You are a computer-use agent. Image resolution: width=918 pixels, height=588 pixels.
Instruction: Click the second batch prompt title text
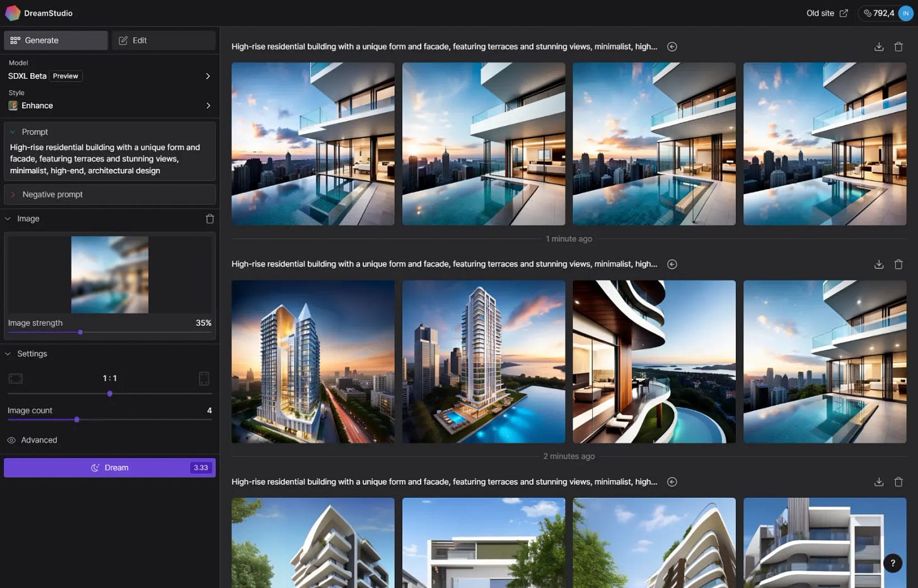pyautogui.click(x=444, y=264)
